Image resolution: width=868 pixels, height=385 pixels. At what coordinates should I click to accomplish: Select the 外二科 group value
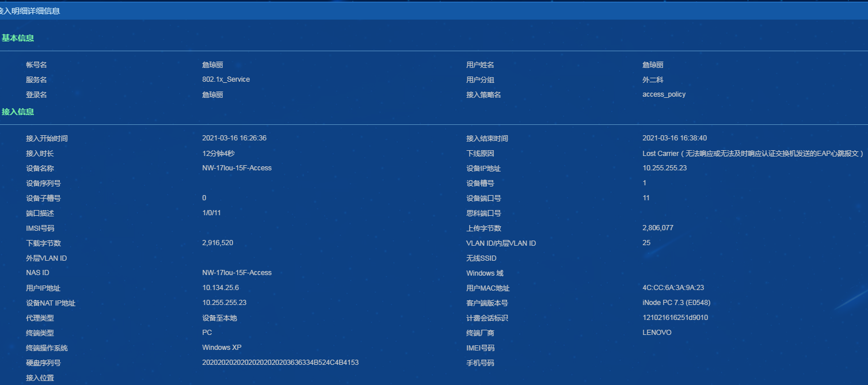coord(653,80)
